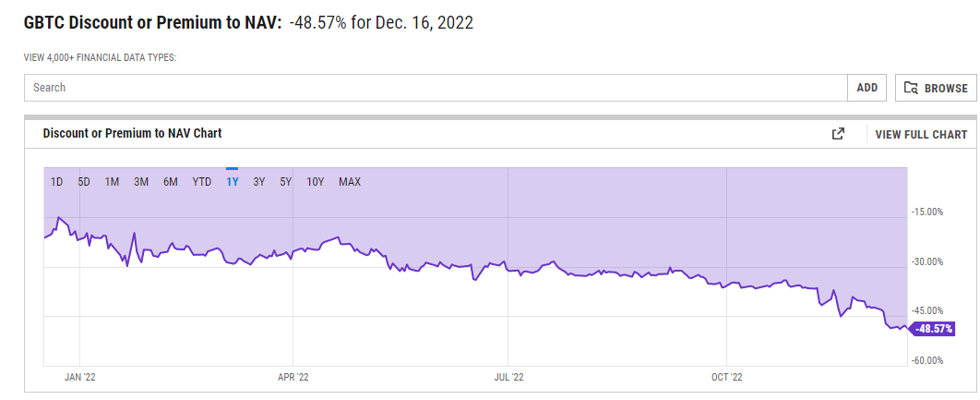The width and height of the screenshot is (980, 400).
Task: Click the -48.57% current value label
Action: click(933, 329)
